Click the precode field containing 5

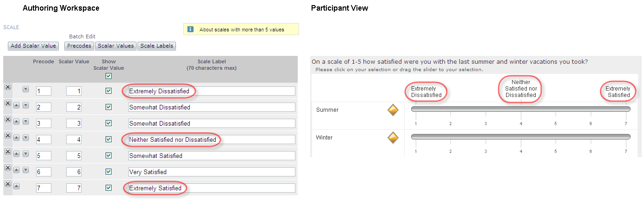click(x=44, y=156)
